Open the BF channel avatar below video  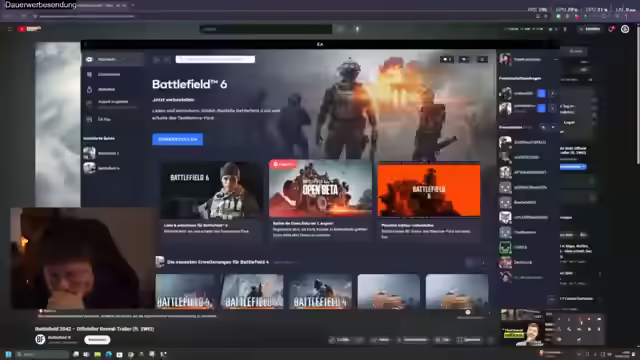(40, 339)
